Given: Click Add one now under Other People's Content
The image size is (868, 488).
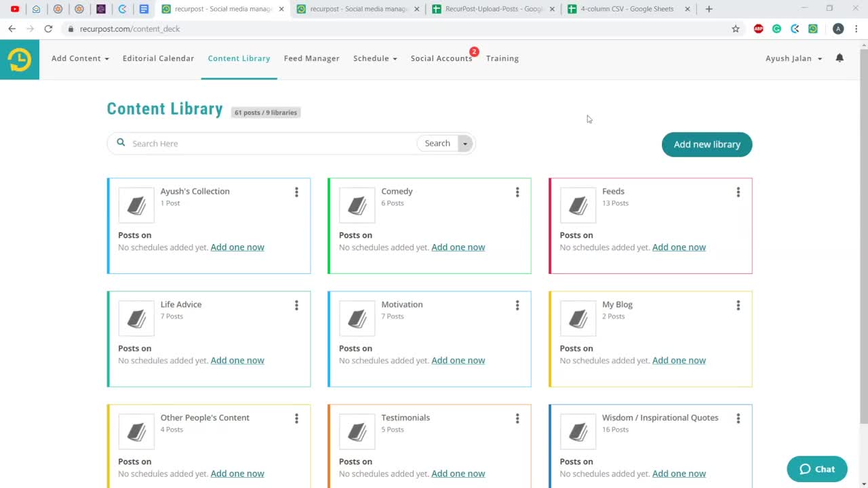Looking at the screenshot, I should (x=237, y=474).
